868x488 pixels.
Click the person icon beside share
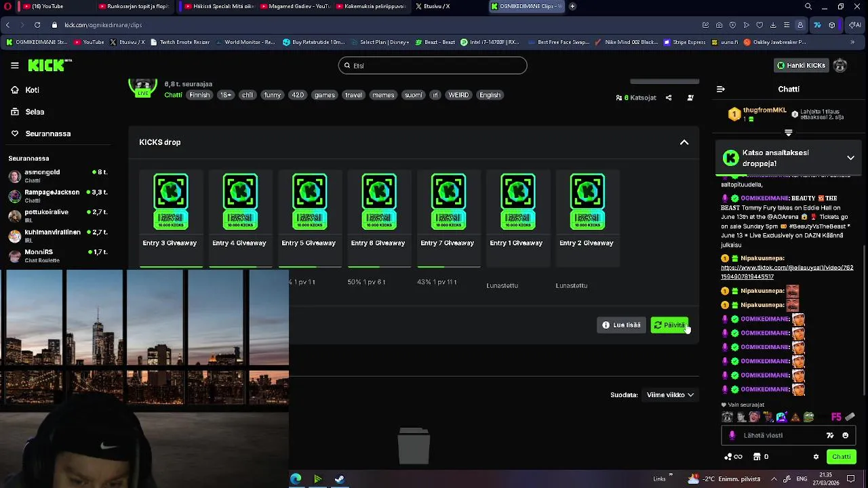690,98
